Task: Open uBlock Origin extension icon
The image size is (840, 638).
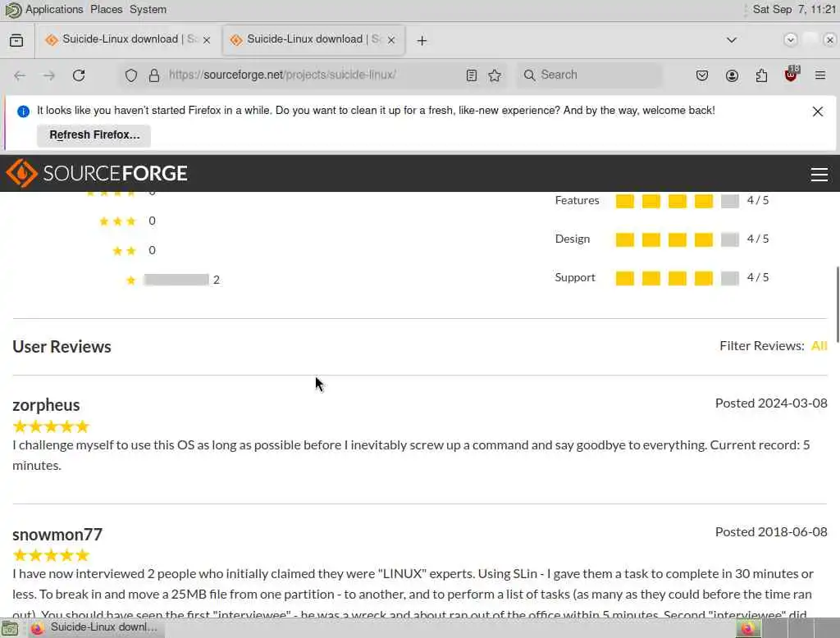Action: [x=792, y=75]
